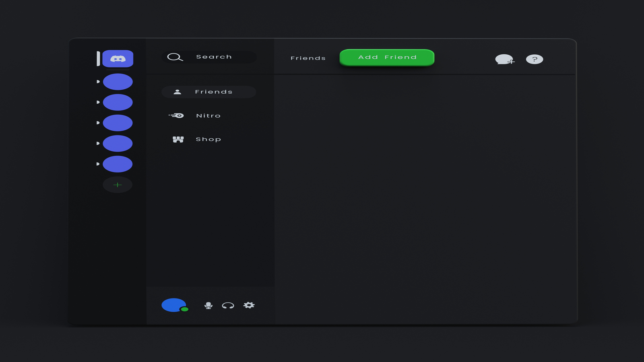Open Discord home via the Discord logo icon
The width and height of the screenshot is (644, 362).
[x=117, y=58]
